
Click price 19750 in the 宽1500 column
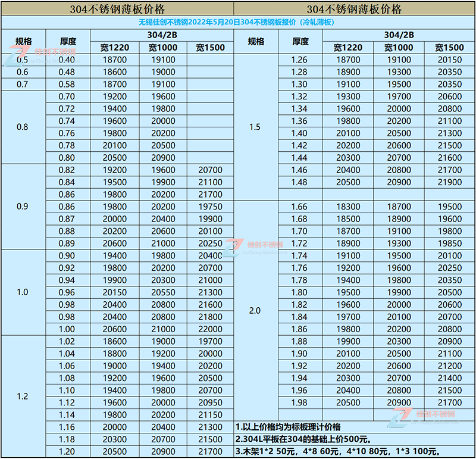click(x=211, y=207)
